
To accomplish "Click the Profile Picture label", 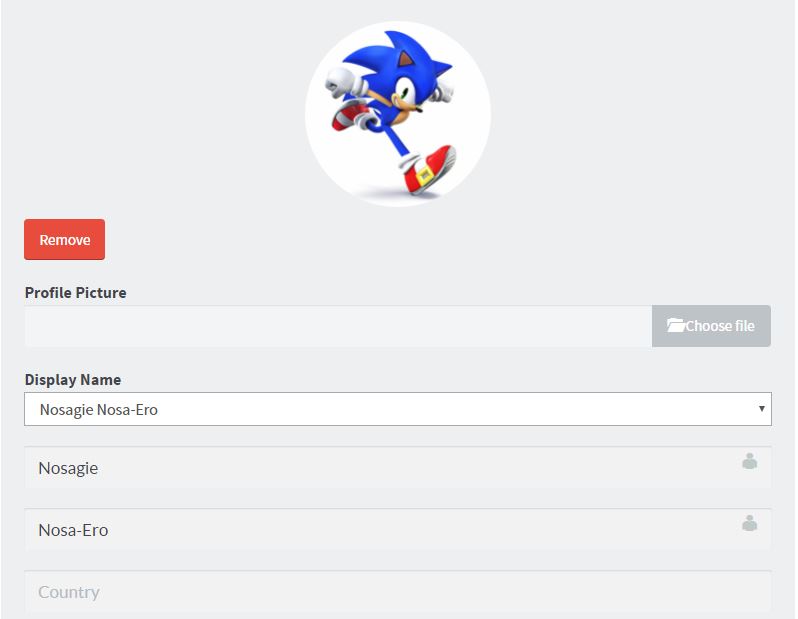I will point(75,293).
